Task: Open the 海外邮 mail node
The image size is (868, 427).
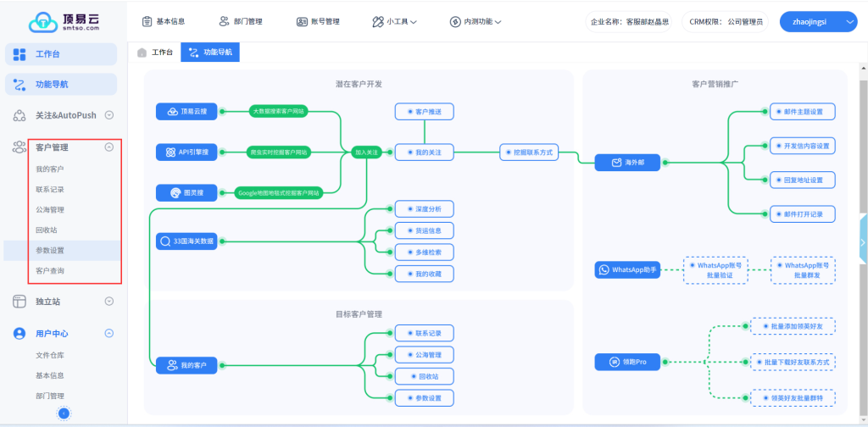Action: 628,163
